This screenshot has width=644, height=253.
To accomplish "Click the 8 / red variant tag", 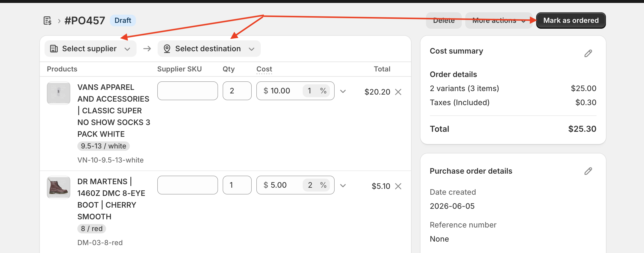I will (92, 229).
